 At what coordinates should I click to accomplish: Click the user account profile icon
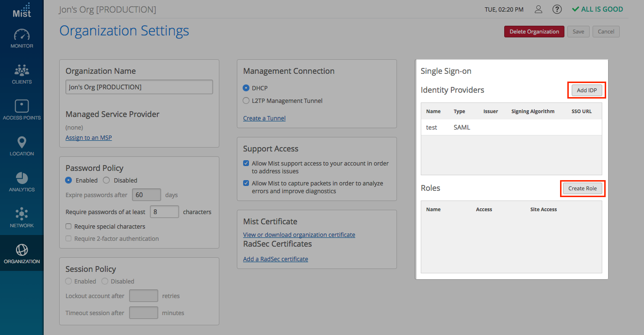pos(538,9)
